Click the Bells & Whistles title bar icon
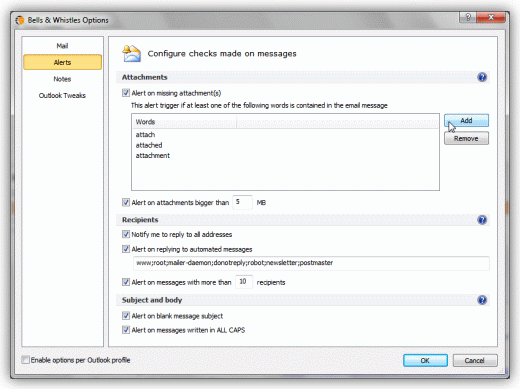520x389 pixels. 20,20
